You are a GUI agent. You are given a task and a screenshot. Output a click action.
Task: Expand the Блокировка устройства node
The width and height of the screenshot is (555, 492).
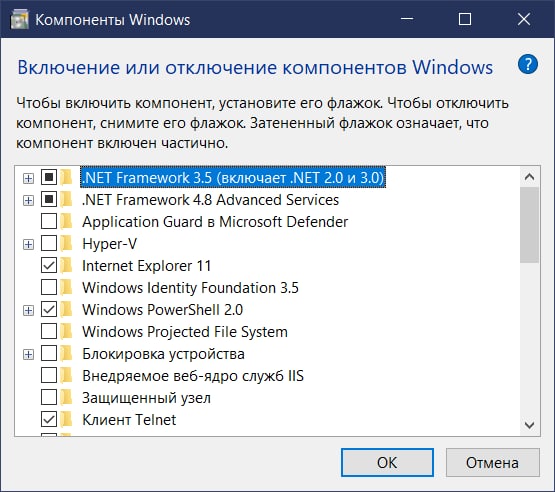[28, 355]
